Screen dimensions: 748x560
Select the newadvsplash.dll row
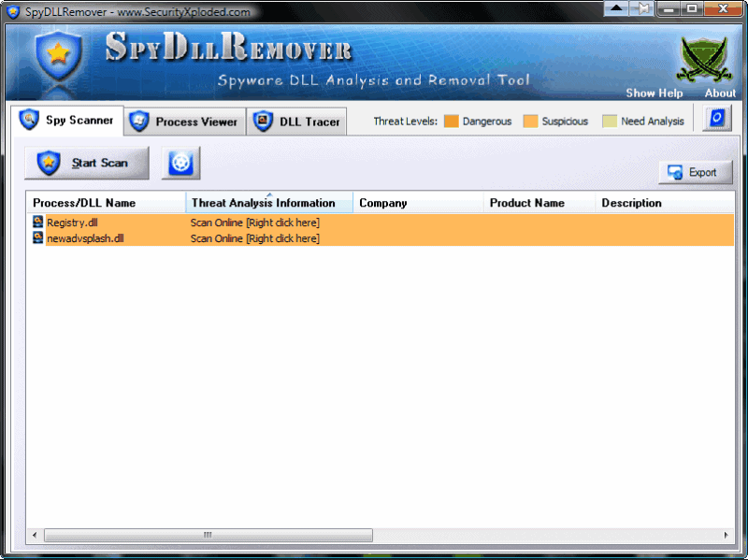(x=381, y=238)
